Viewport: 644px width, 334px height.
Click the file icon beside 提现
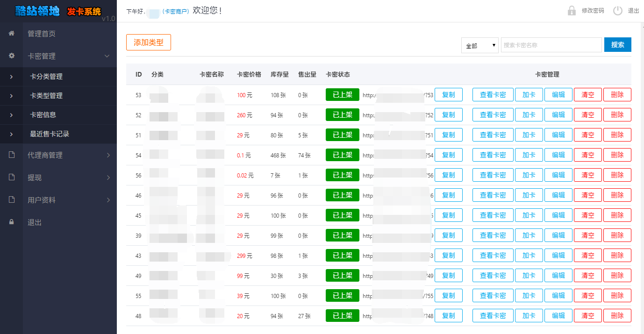click(12, 178)
